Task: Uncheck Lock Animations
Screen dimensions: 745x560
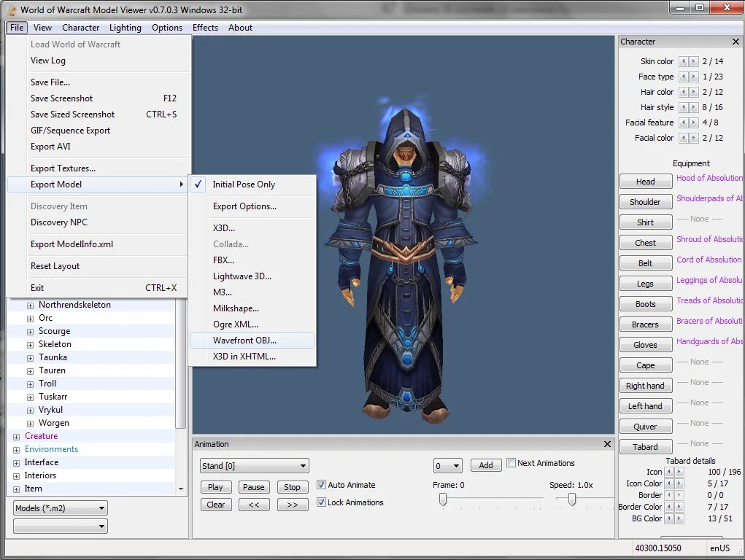Action: pos(321,502)
